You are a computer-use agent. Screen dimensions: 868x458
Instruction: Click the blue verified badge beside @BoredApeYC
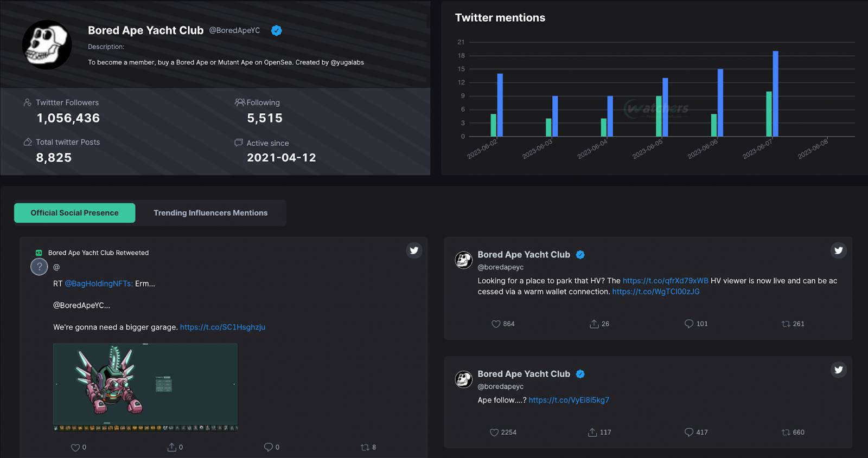[277, 30]
